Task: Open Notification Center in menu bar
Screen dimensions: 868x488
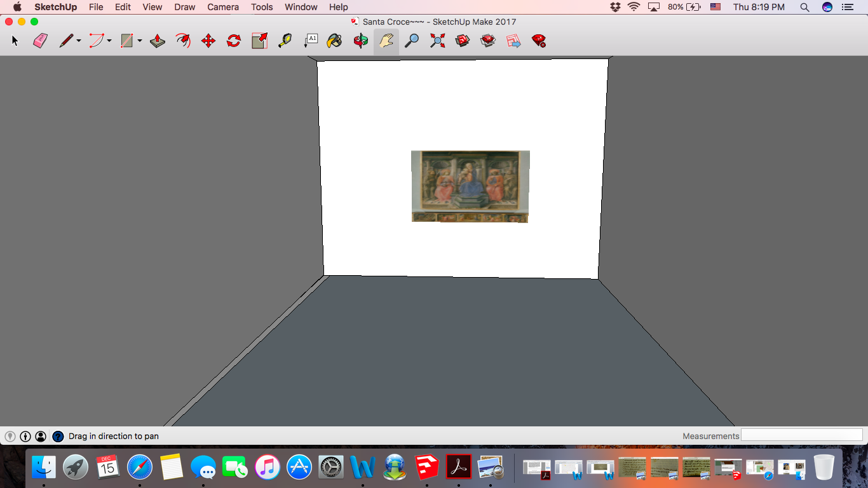Action: coord(847,7)
